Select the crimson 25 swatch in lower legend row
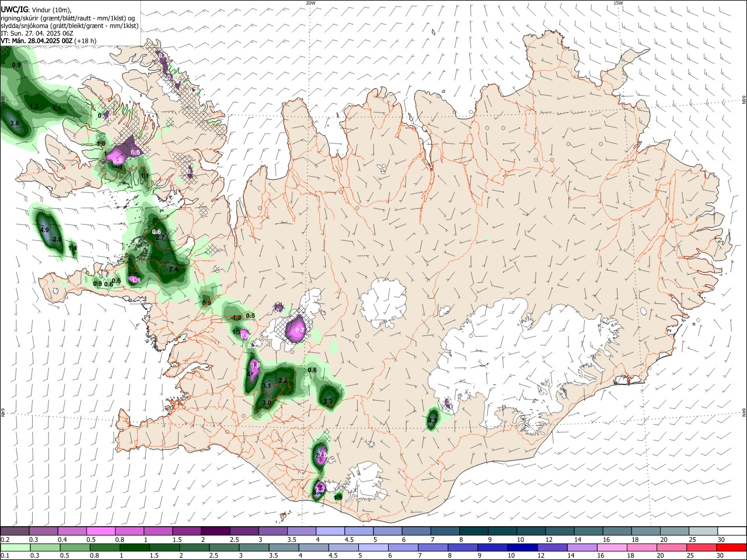 701,547
